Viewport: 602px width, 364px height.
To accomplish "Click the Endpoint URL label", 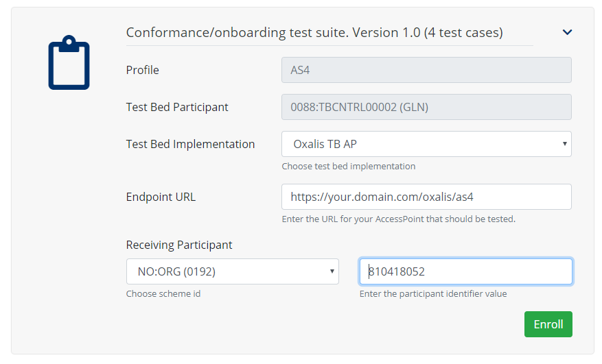I will click(x=161, y=197).
